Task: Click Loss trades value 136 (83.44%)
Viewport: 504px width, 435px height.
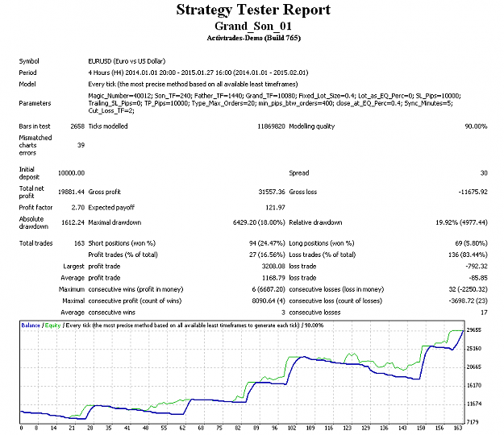Action: click(x=468, y=255)
